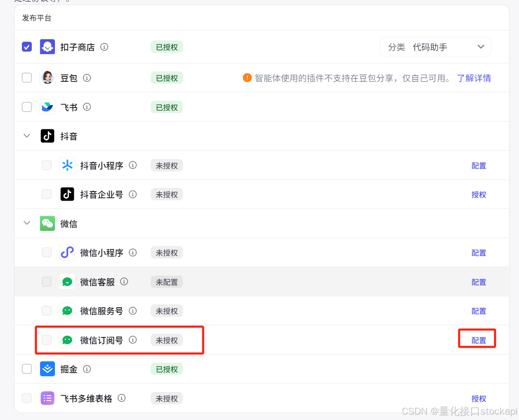This screenshot has width=519, height=420.
Task: Open the 分类 代码助手 dropdown
Action: 435,47
